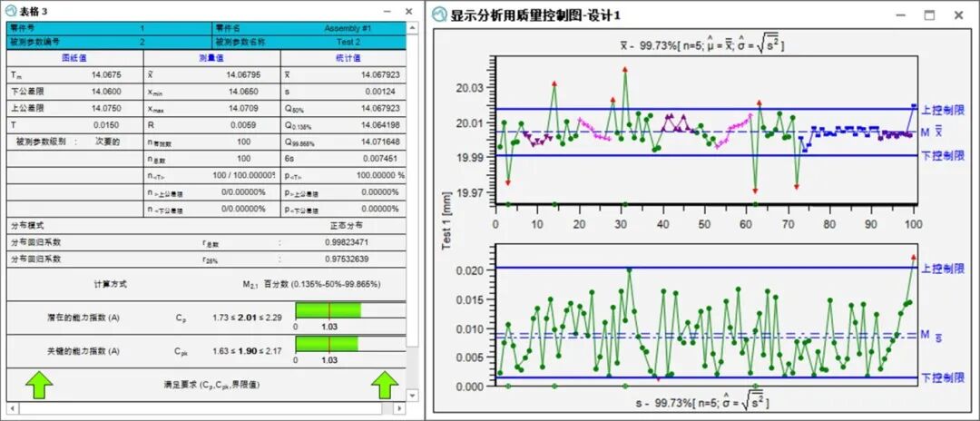This screenshot has width=980, height=421.
Task: Close the 表格 3 window
Action: [x=408, y=11]
